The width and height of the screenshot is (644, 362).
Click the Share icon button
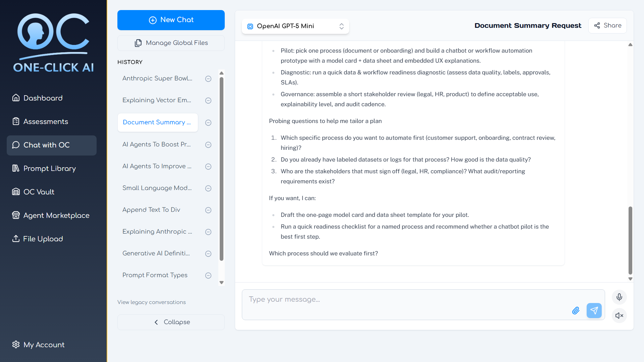(607, 25)
